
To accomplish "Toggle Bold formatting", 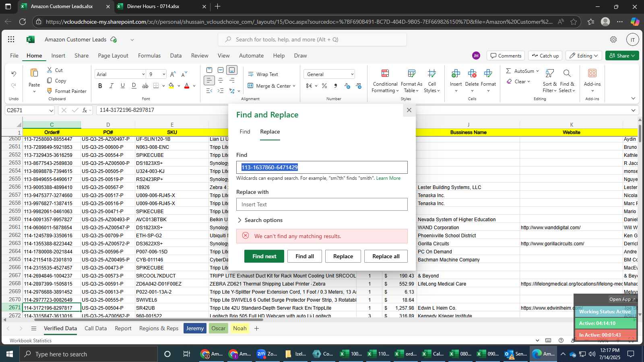I will (100, 86).
